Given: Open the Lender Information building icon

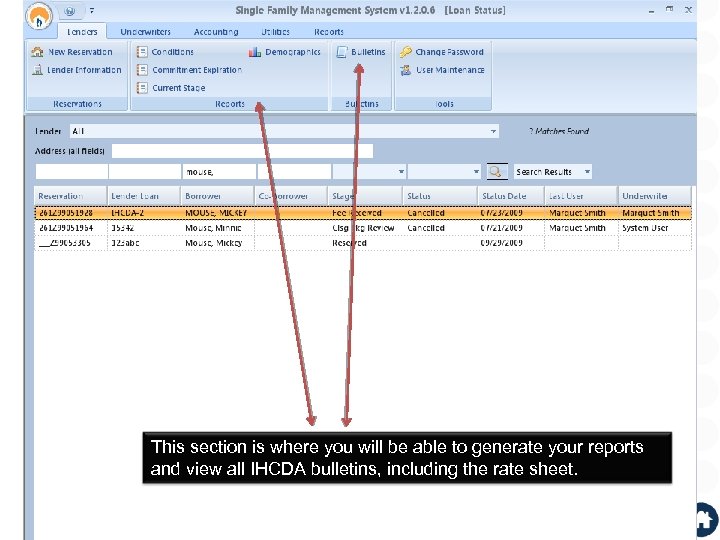Looking at the screenshot, I should point(37,70).
